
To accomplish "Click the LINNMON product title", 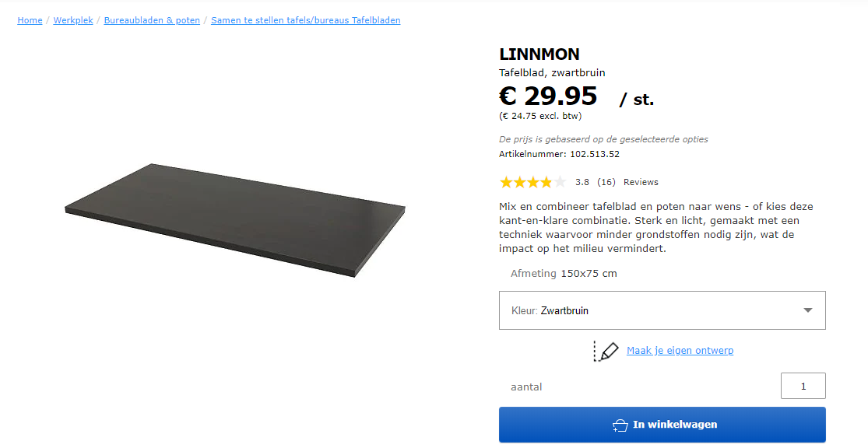I will tap(539, 54).
